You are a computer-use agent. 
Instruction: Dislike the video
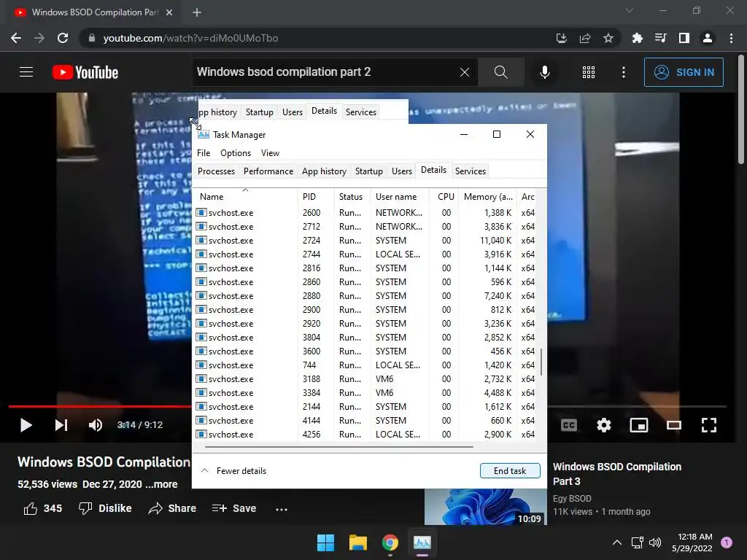click(105, 508)
